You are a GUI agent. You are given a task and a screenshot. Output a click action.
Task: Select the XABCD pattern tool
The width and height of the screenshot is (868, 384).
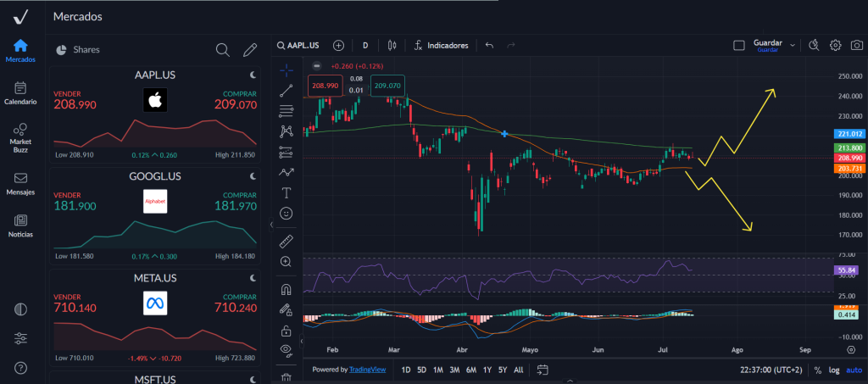tap(287, 131)
